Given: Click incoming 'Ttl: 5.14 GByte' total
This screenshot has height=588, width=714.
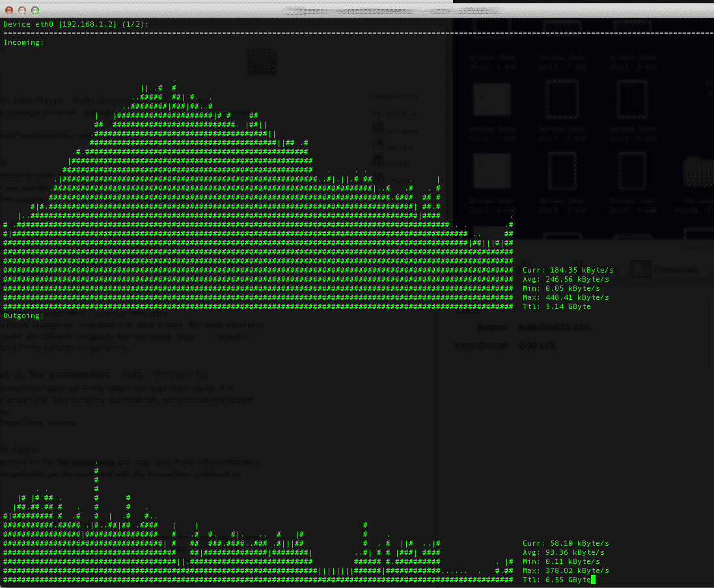Looking at the screenshot, I should pos(556,306).
